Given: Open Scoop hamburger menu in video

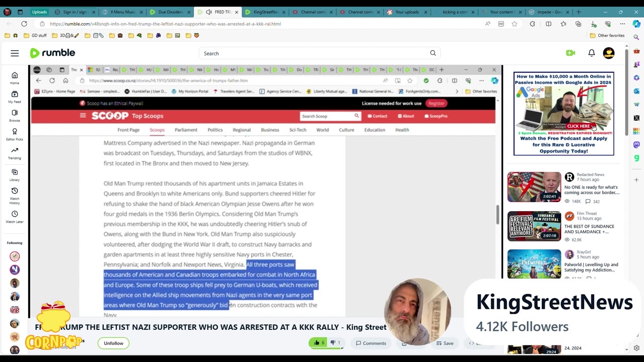Looking at the screenshot, I should pos(83,116).
